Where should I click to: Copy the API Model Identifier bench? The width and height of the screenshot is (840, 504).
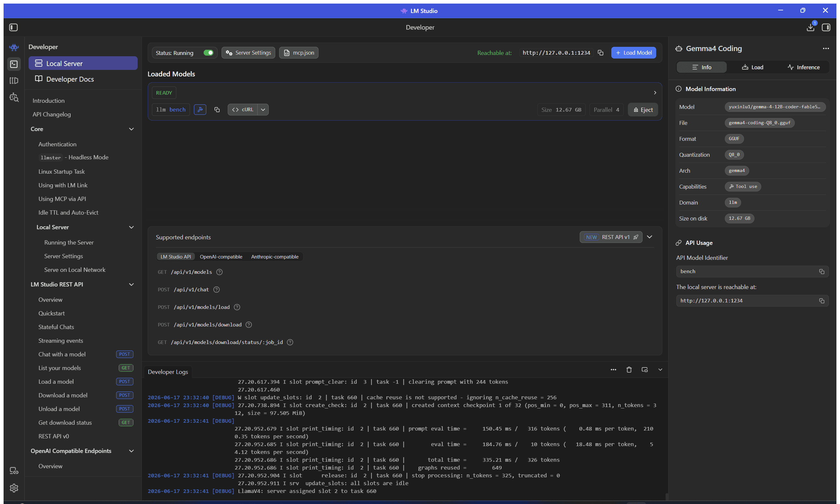point(822,272)
